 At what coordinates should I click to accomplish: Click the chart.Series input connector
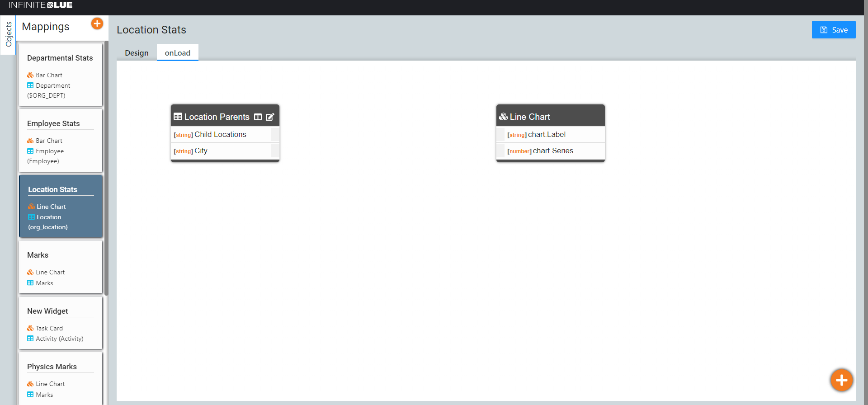click(500, 151)
